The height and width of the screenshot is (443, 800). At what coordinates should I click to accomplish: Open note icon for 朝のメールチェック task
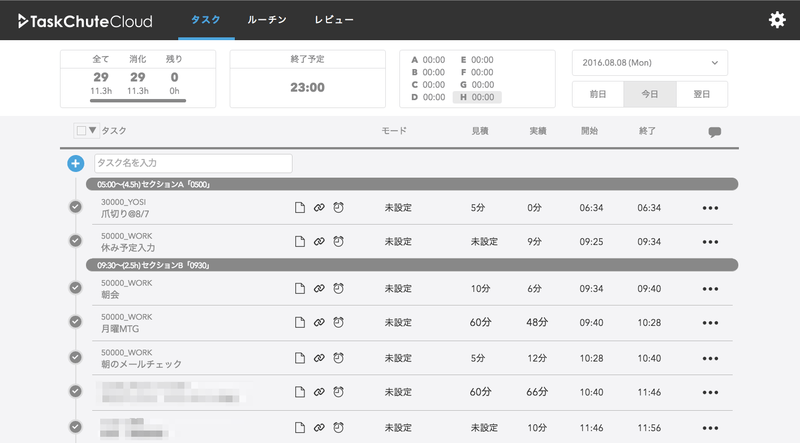[300, 358]
